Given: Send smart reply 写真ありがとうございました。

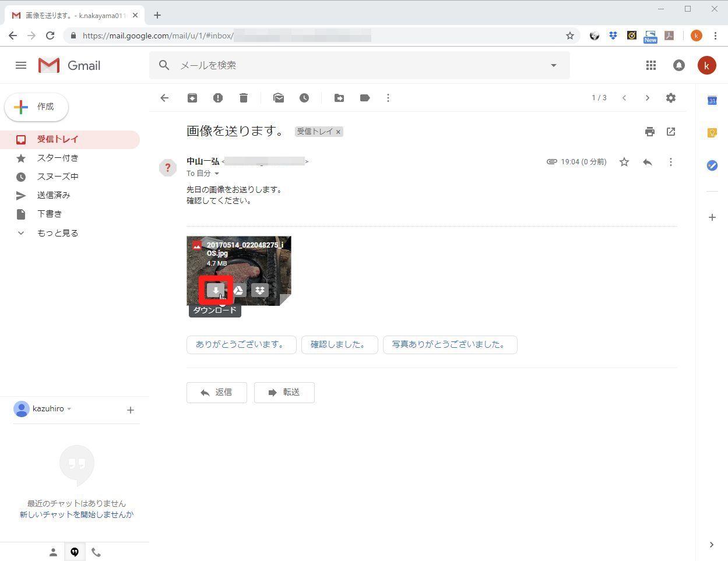Looking at the screenshot, I should (450, 345).
